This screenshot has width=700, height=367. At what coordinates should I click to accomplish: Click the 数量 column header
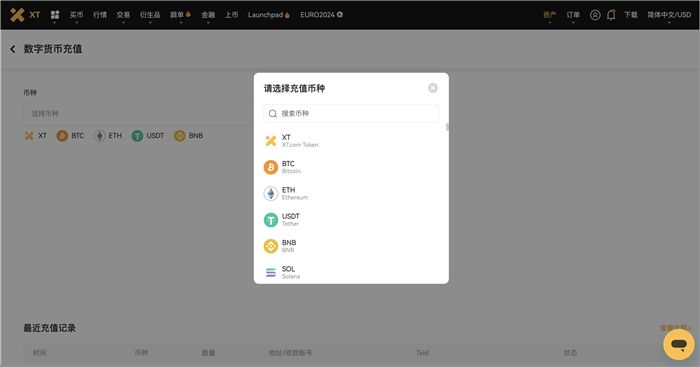208,353
